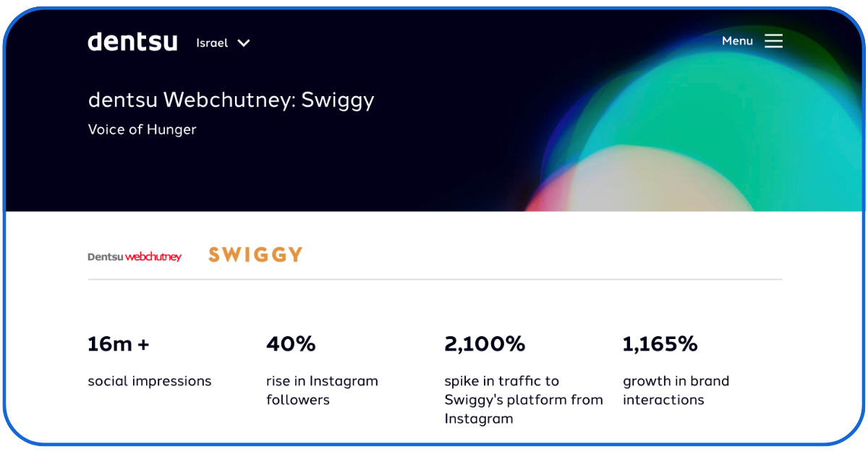
Task: Click the dentsu logo in the header
Action: click(x=132, y=42)
